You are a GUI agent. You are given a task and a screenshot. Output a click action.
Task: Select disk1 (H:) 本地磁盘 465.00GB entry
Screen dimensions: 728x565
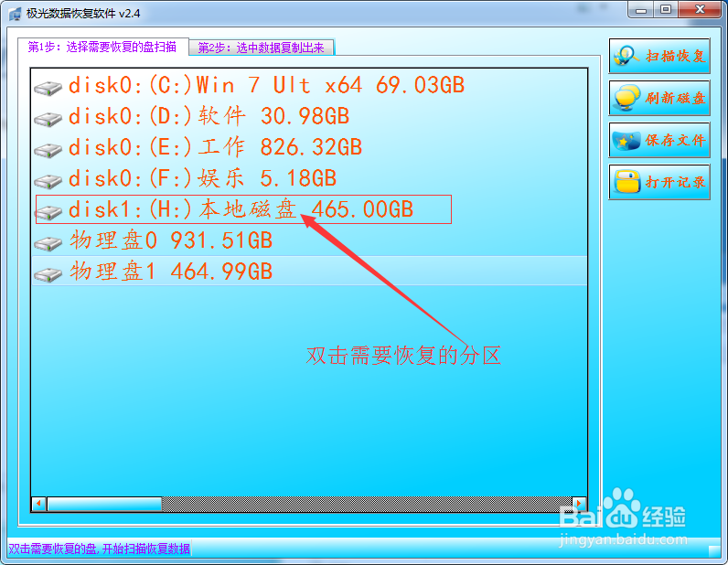pos(309,209)
